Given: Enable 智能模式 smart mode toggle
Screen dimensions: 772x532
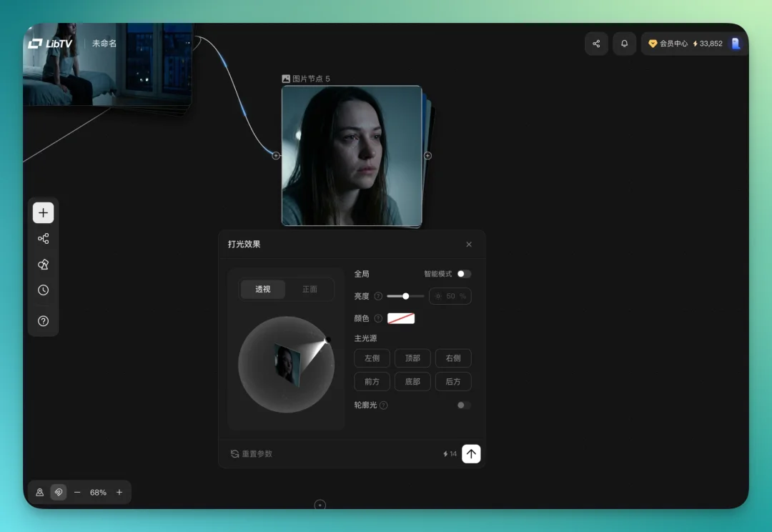Looking at the screenshot, I should tap(465, 273).
